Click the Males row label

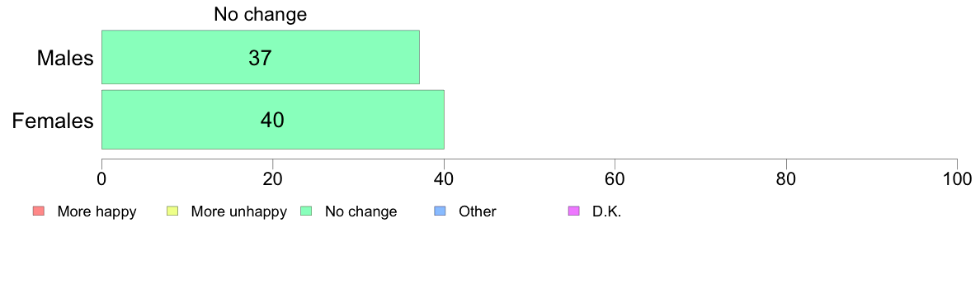click(x=65, y=58)
